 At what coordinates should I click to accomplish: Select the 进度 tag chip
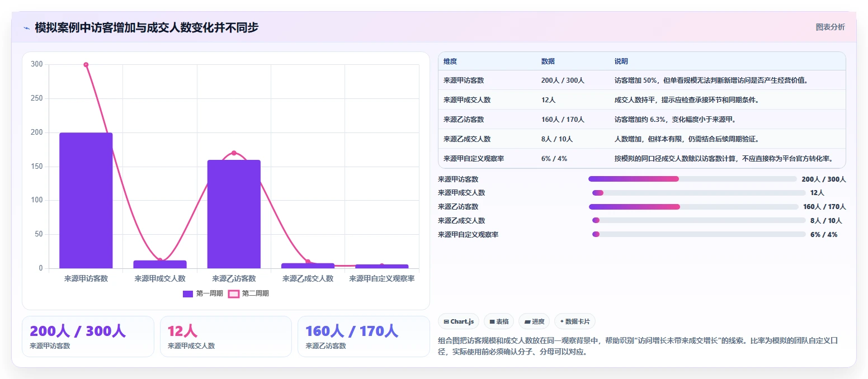[x=534, y=321]
